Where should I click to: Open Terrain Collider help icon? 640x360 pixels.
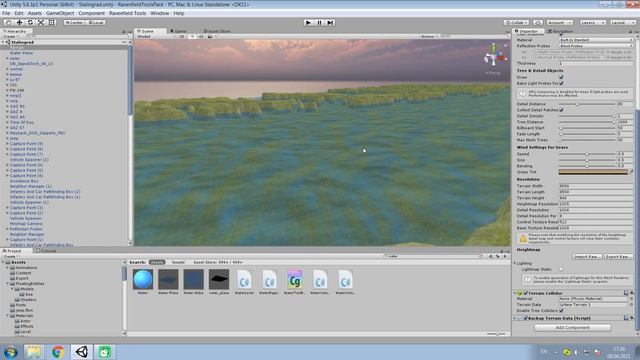pos(626,293)
